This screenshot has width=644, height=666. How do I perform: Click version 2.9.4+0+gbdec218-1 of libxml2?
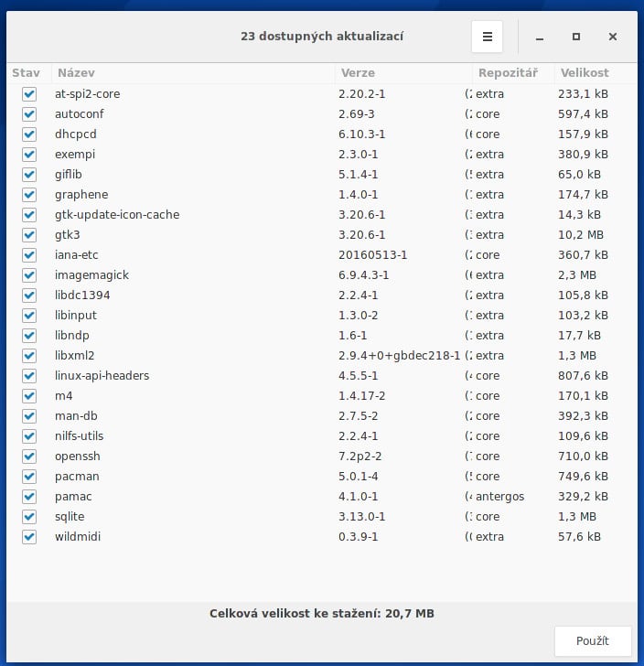click(x=400, y=356)
